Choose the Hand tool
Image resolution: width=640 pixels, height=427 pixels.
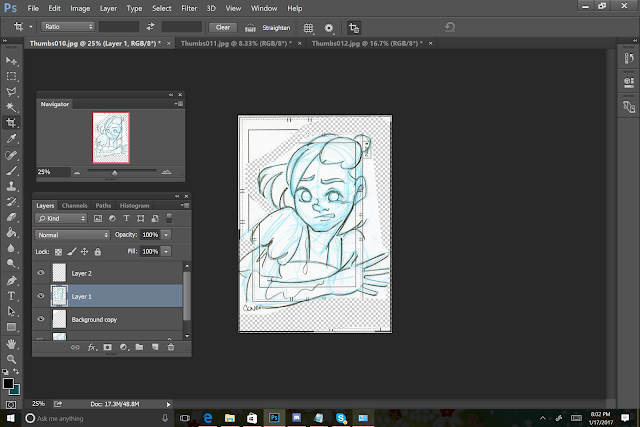pos(12,343)
